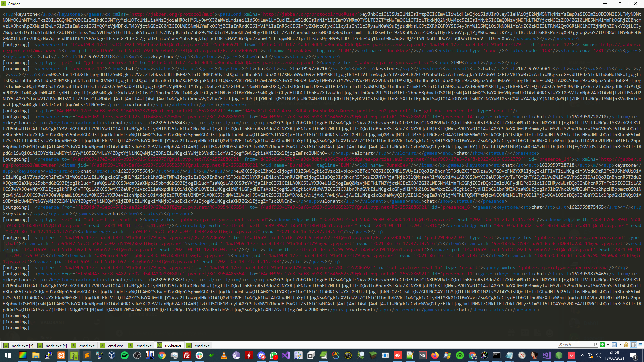Toggle the scrollbar/alternative view panel button
The image size is (644, 362).
click(634, 345)
